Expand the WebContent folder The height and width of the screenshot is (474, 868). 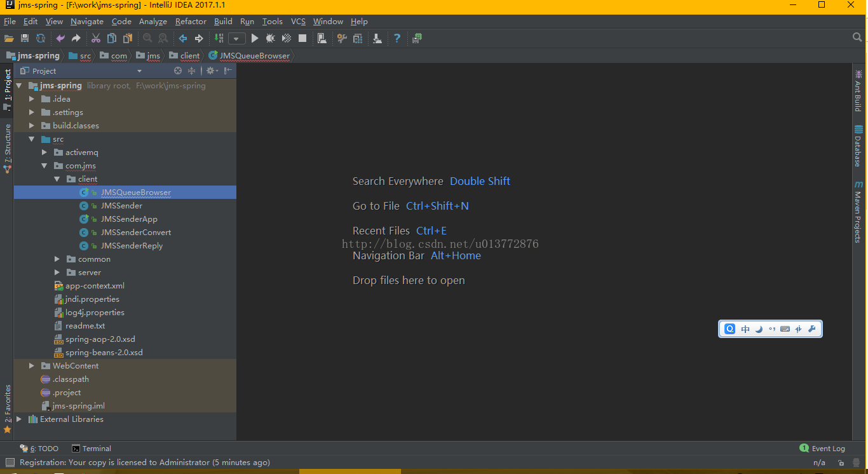[31, 366]
